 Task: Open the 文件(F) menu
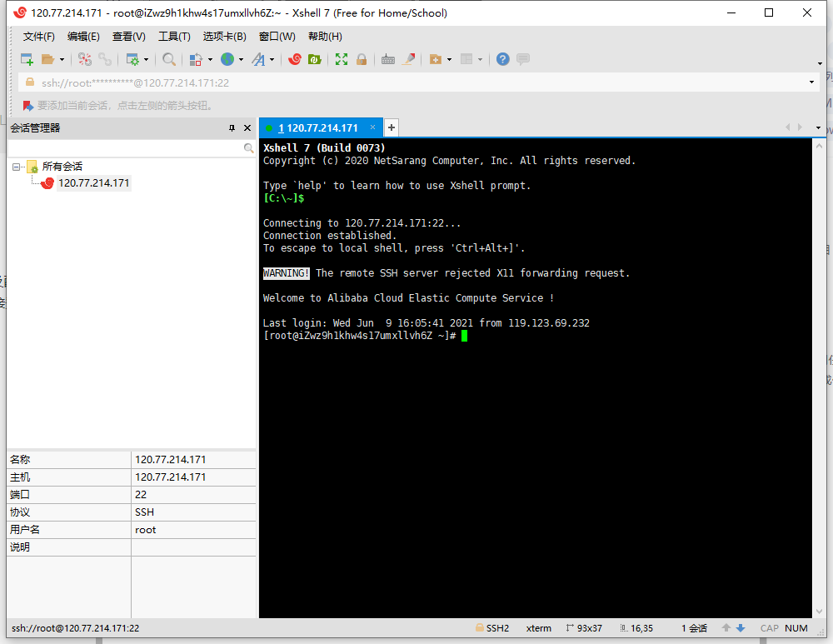pos(39,36)
